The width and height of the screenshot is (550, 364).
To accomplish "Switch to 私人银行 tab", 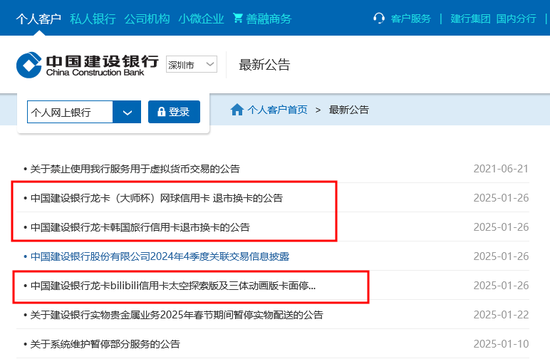I will (93, 19).
